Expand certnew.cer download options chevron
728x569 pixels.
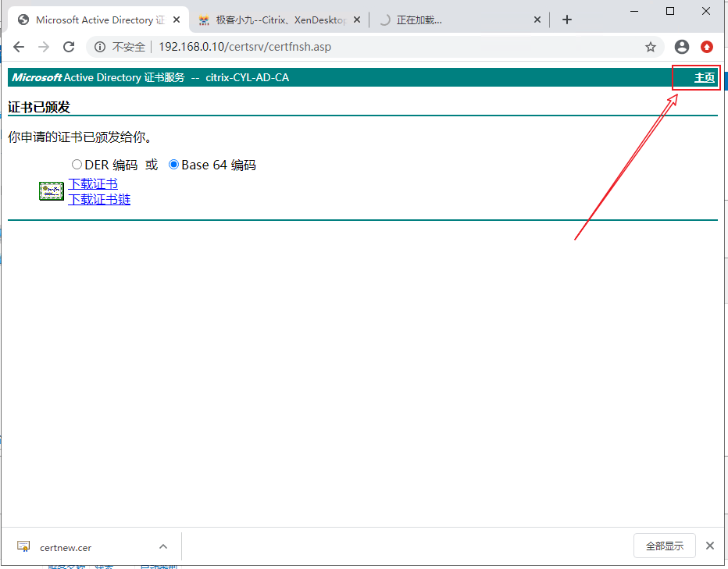tap(162, 546)
